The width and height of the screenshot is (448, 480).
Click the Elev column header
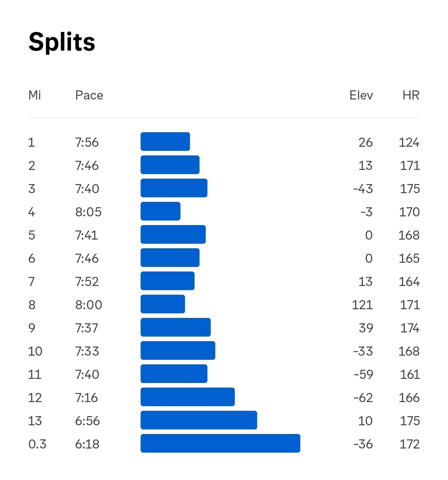click(361, 95)
